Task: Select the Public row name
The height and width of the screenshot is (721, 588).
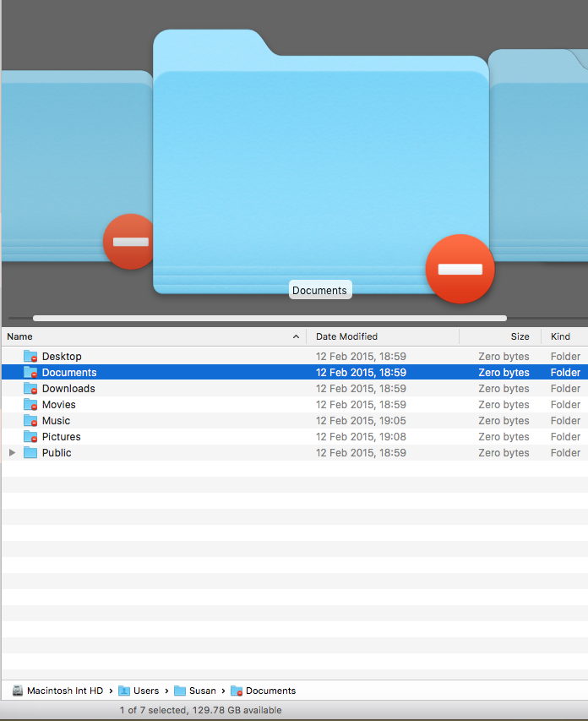Action: 57,452
